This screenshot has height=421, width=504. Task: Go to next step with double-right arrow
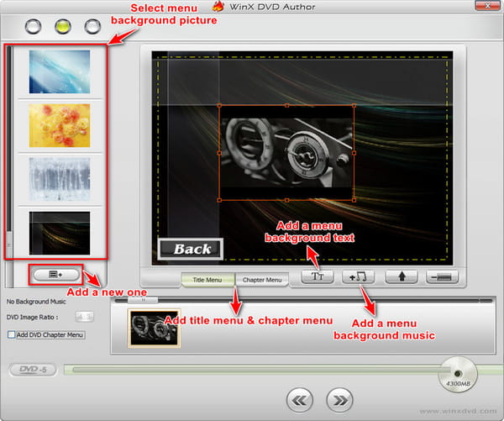pyautogui.click(x=339, y=400)
